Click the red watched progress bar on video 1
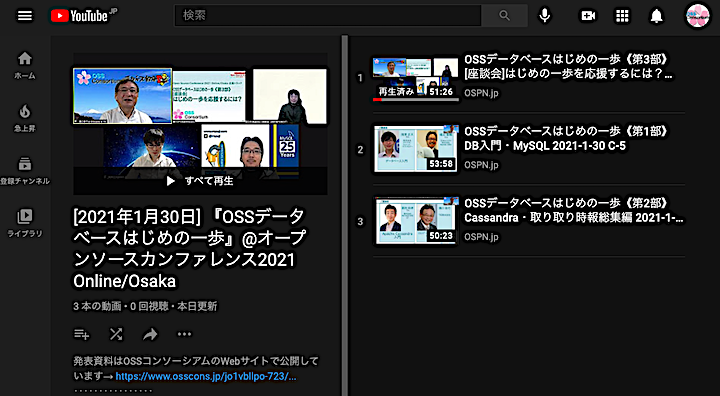This screenshot has width=720, height=396. (377, 100)
